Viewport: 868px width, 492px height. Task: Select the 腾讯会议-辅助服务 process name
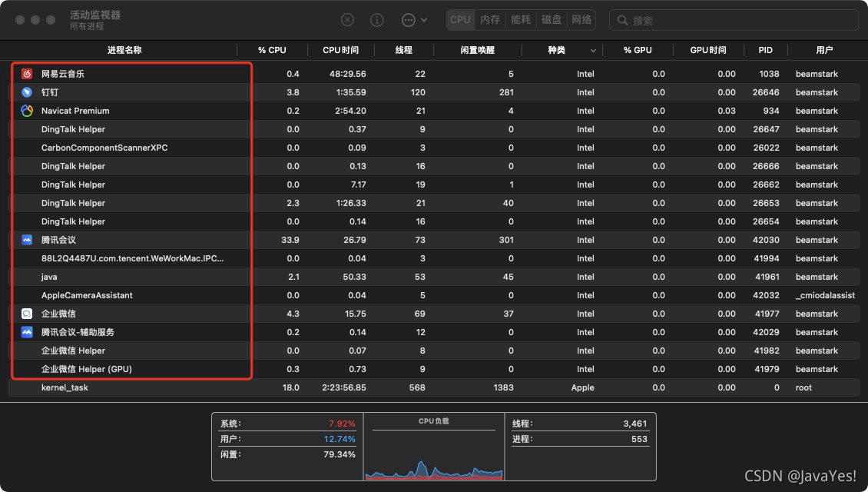(78, 332)
